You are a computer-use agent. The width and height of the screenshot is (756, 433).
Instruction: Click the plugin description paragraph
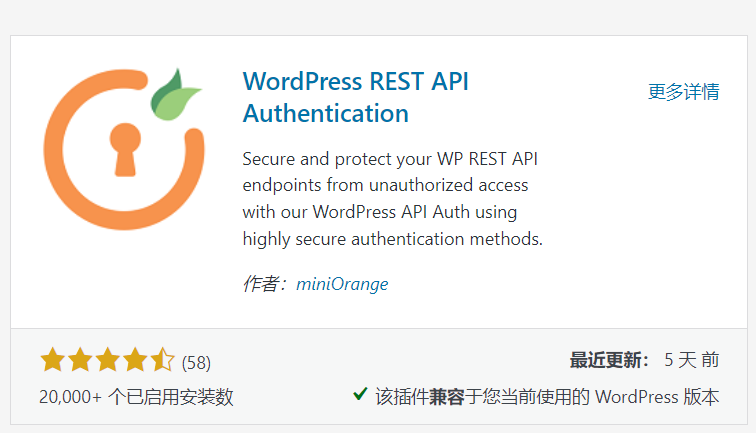pyautogui.click(x=393, y=199)
